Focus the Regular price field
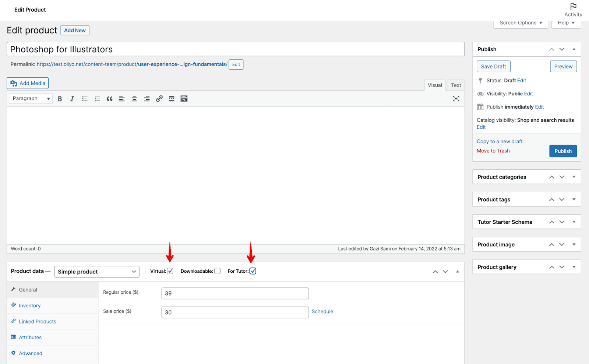This screenshot has height=364, width=589. tap(235, 293)
